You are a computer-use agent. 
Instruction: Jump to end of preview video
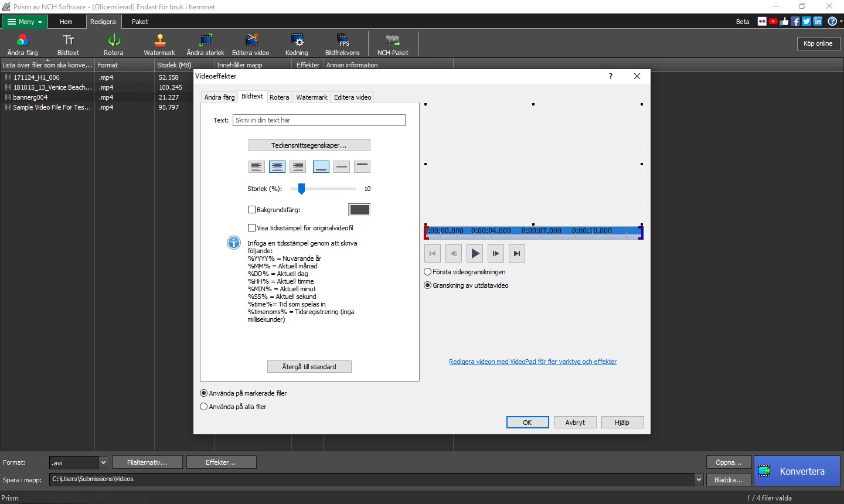coord(516,254)
